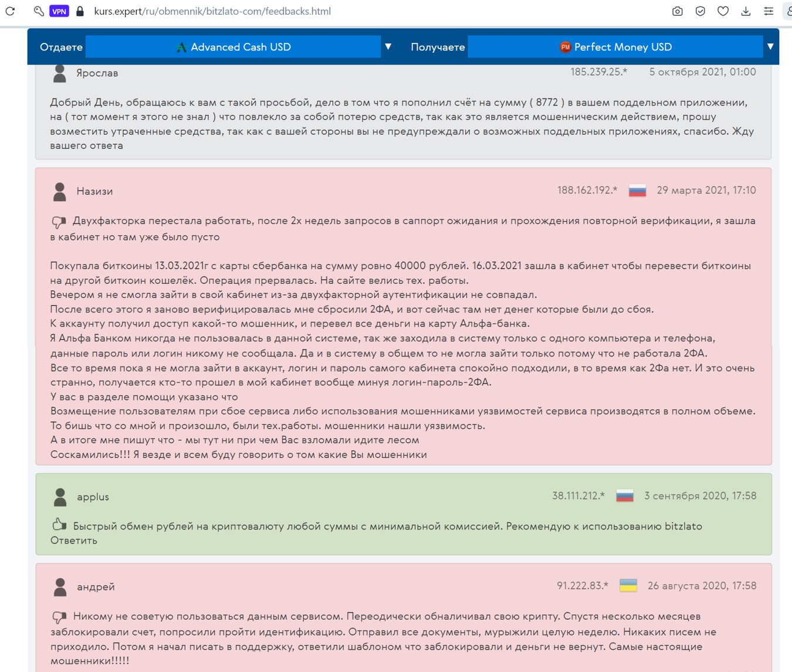Click the avatar icon beside applus
This screenshot has height=672, width=792.
coord(60,497)
